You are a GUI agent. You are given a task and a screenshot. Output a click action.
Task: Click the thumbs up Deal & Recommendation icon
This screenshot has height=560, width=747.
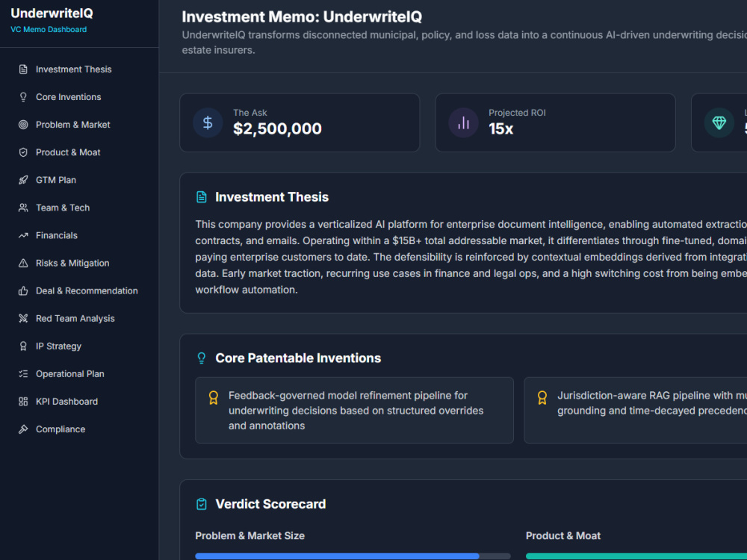point(23,291)
